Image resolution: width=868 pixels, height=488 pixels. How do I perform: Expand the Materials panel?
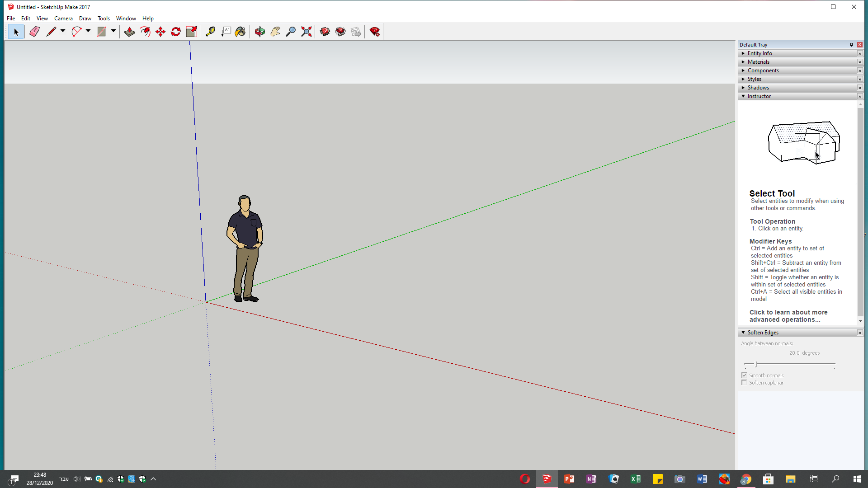[759, 62]
